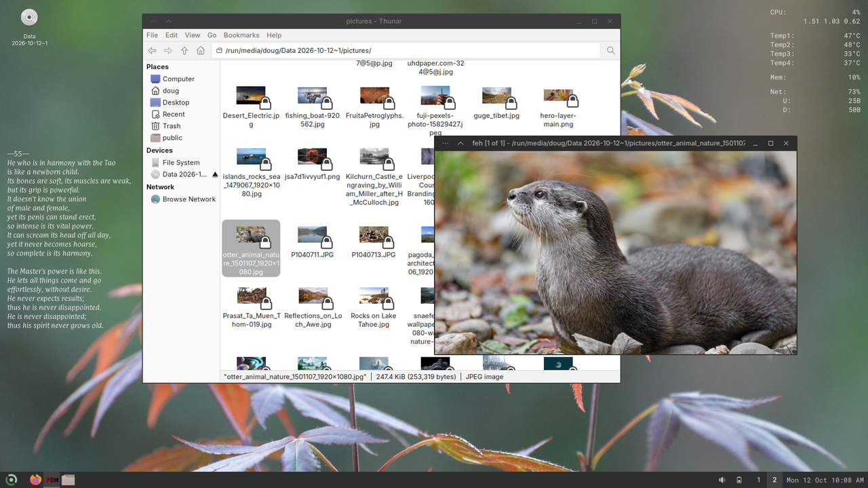Launch Firefox from the taskbar
Screen dimensions: 868x488
coord(35,480)
